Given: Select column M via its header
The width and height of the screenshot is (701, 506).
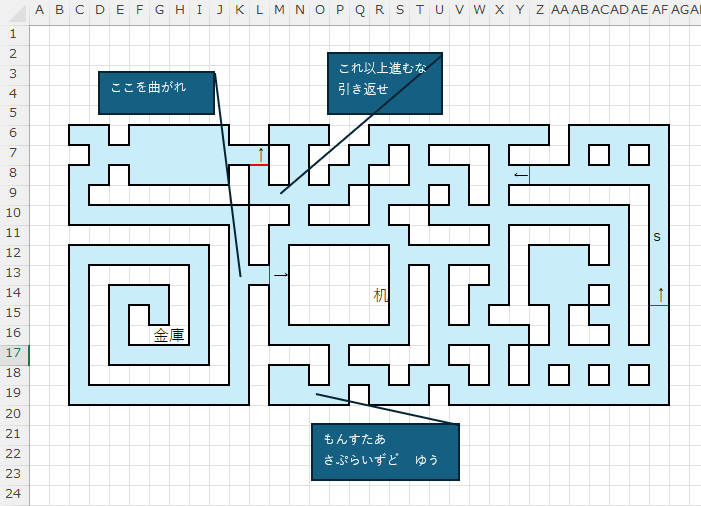Looking at the screenshot, I should click(x=280, y=10).
